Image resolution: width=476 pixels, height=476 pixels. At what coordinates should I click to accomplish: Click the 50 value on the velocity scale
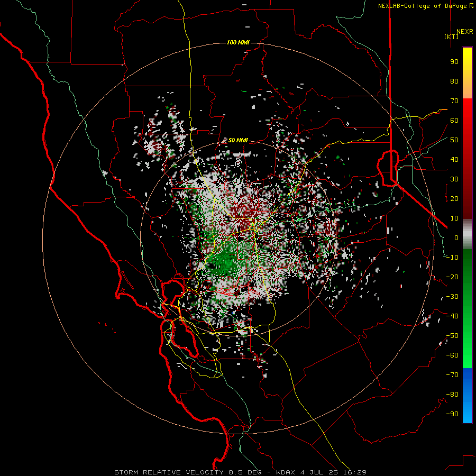[x=454, y=140]
